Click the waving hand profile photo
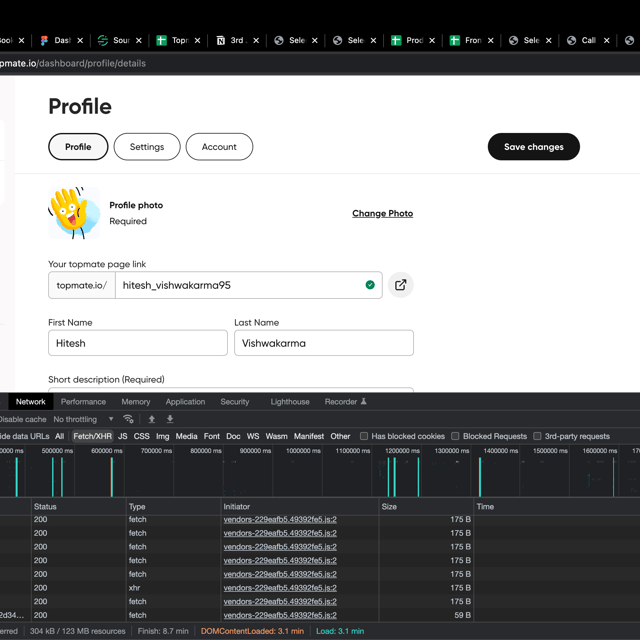 click(74, 213)
